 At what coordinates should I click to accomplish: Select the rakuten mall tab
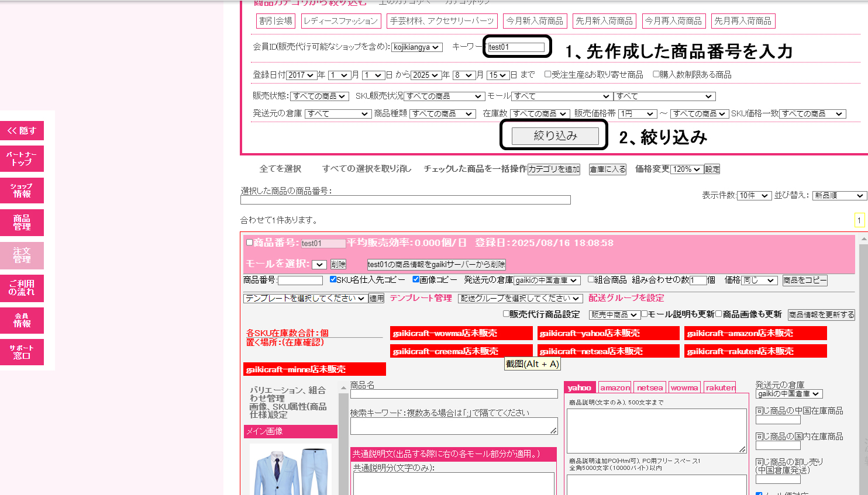click(x=720, y=387)
